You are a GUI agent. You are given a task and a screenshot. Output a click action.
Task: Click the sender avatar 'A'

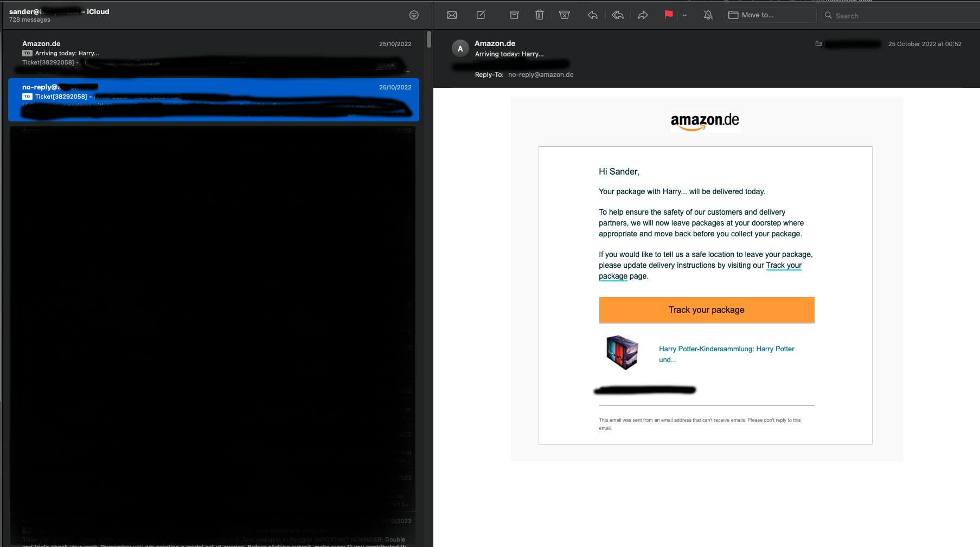(x=460, y=48)
